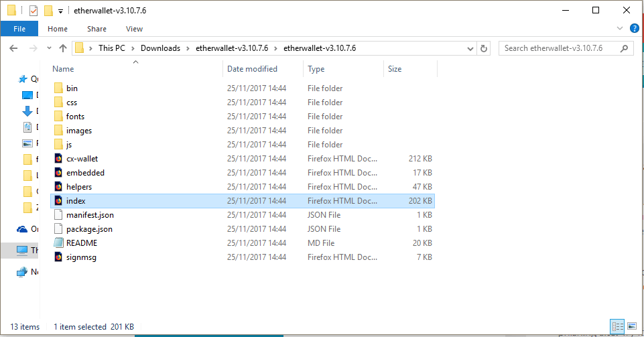Select the README file name
The width and height of the screenshot is (644, 337).
click(x=82, y=243)
